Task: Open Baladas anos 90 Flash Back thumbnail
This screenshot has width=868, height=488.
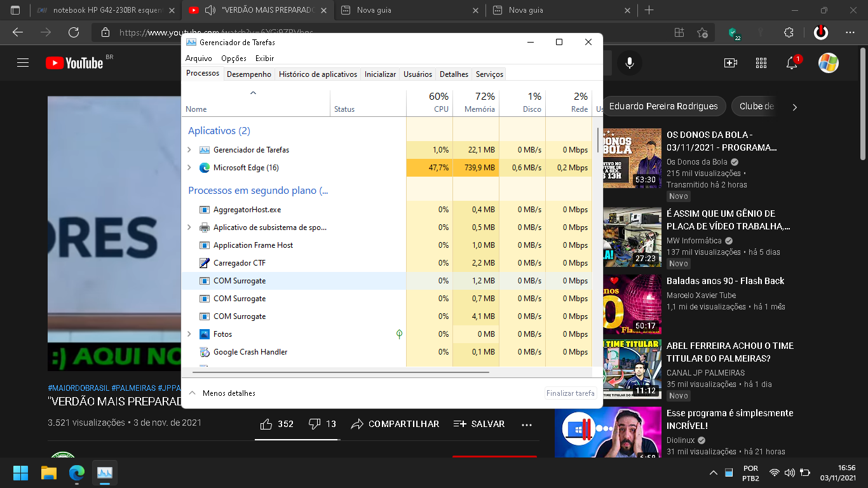Action: coord(632,304)
